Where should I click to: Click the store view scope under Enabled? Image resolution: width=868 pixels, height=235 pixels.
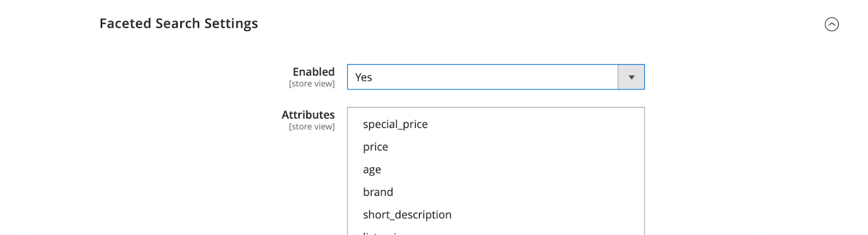point(312,84)
